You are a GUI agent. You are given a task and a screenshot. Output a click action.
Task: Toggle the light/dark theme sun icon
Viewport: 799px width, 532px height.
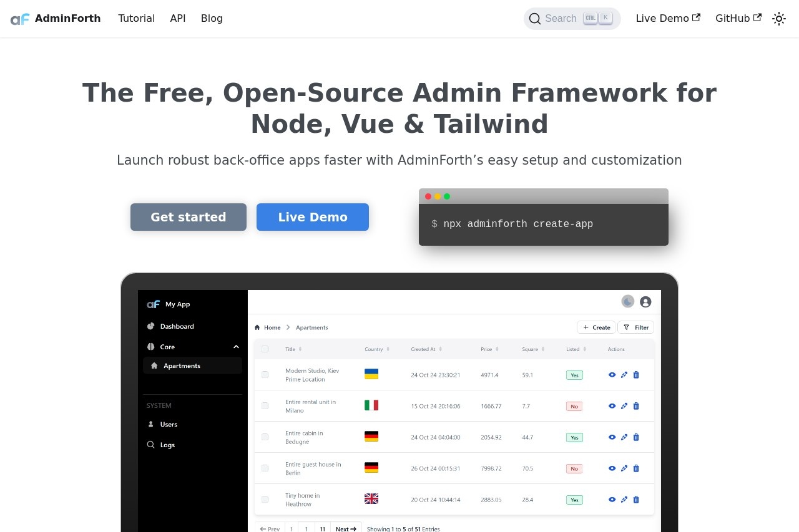[x=779, y=19]
